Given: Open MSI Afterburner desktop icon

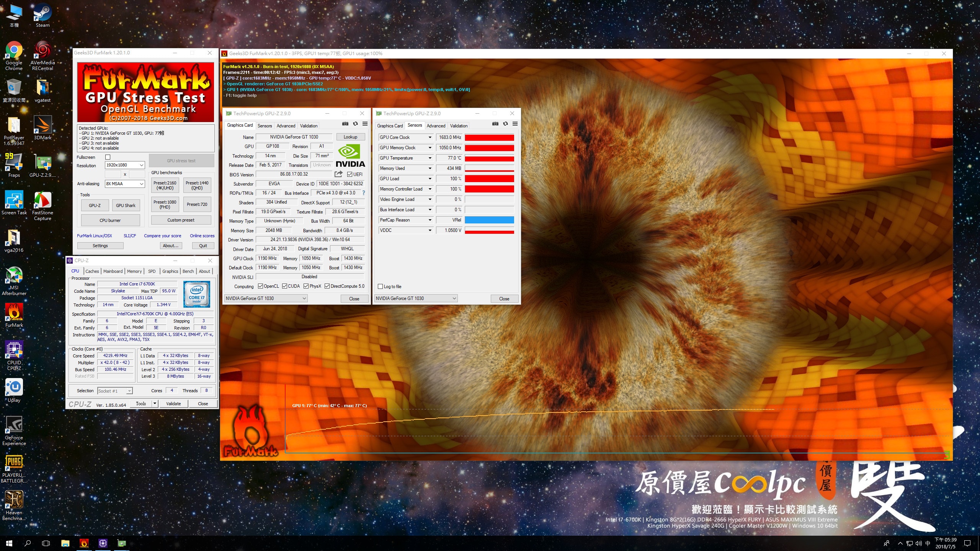Looking at the screenshot, I should [x=14, y=281].
